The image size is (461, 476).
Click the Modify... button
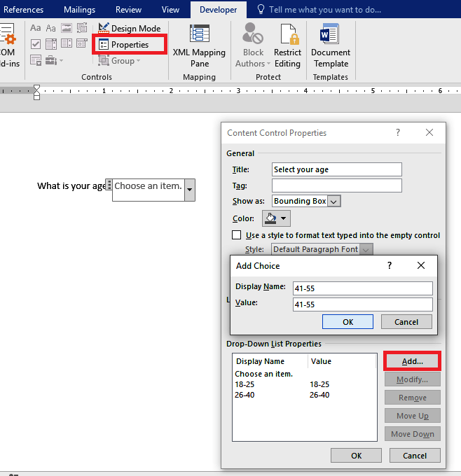point(412,379)
